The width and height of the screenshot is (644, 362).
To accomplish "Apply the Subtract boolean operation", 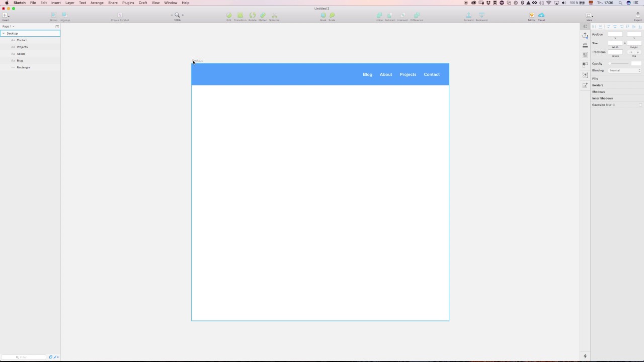I will coord(390,15).
